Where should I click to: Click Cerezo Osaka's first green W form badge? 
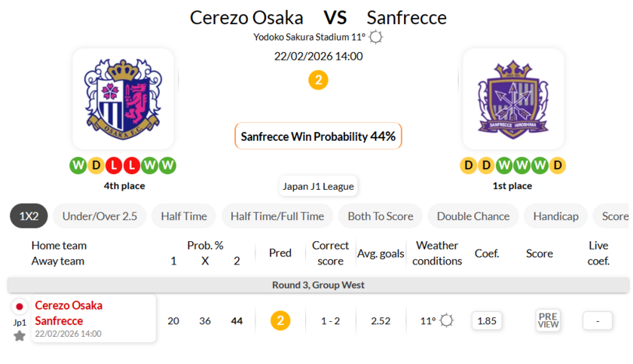tap(78, 165)
